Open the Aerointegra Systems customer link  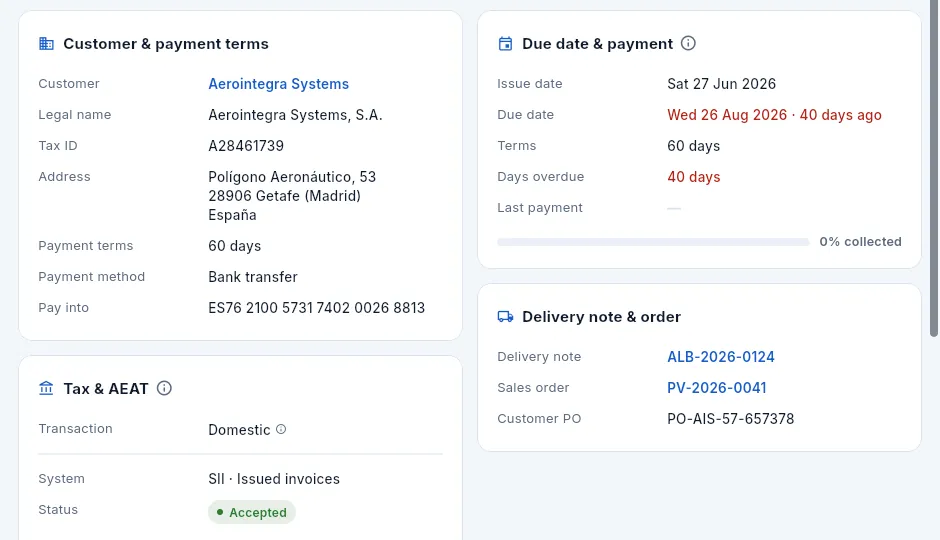tap(278, 84)
